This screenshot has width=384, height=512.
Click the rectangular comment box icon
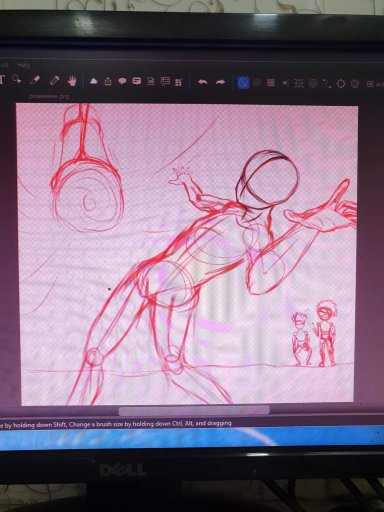coord(137,81)
